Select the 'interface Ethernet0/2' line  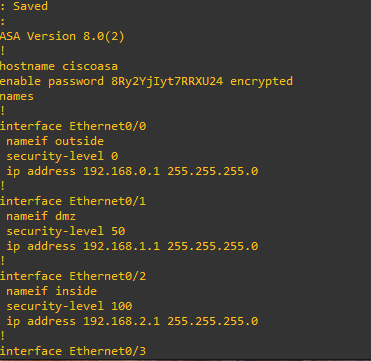click(73, 276)
